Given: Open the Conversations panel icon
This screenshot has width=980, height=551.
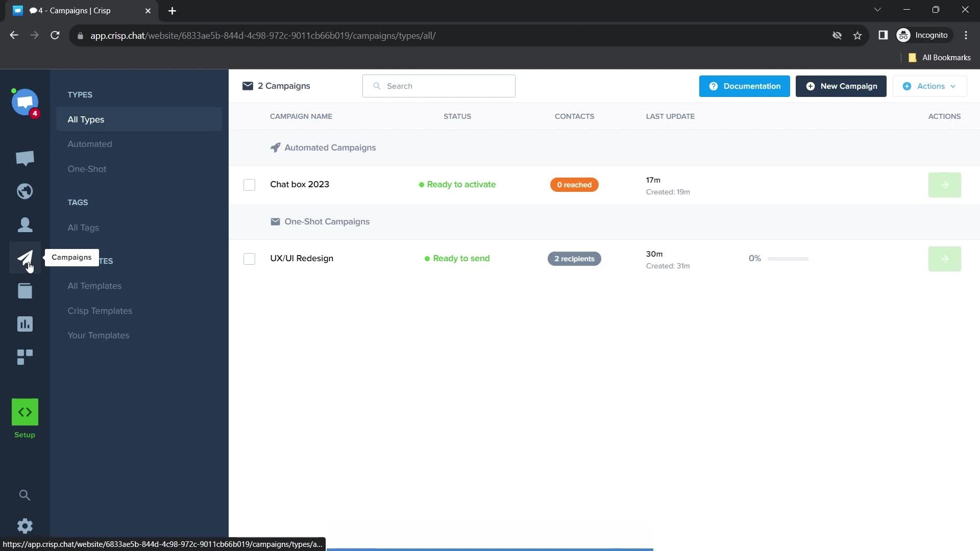Looking at the screenshot, I should click(25, 158).
